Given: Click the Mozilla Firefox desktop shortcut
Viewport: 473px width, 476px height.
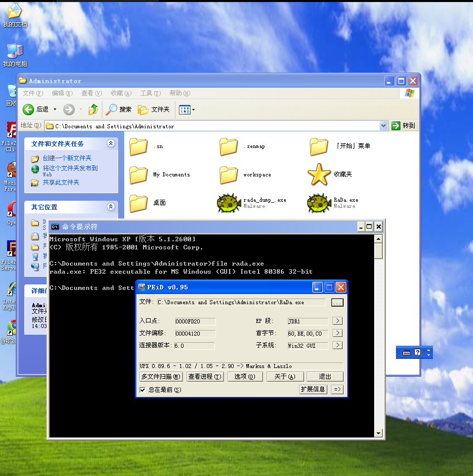Looking at the screenshot, I should pos(10,177).
